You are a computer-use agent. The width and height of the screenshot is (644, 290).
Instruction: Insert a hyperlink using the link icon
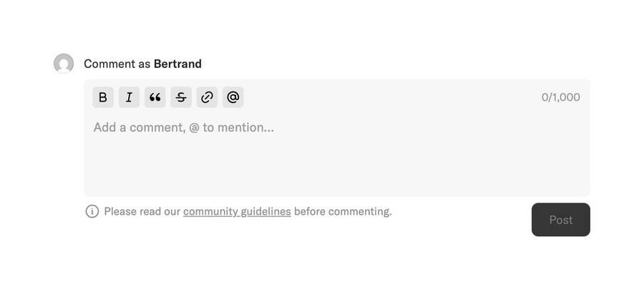[207, 97]
